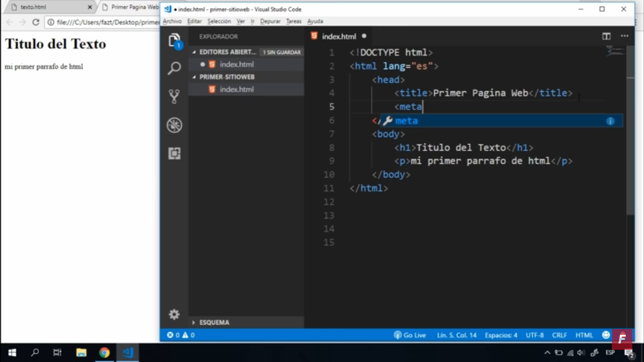Open the Windows Start menu
644x362 pixels.
click(x=12, y=353)
